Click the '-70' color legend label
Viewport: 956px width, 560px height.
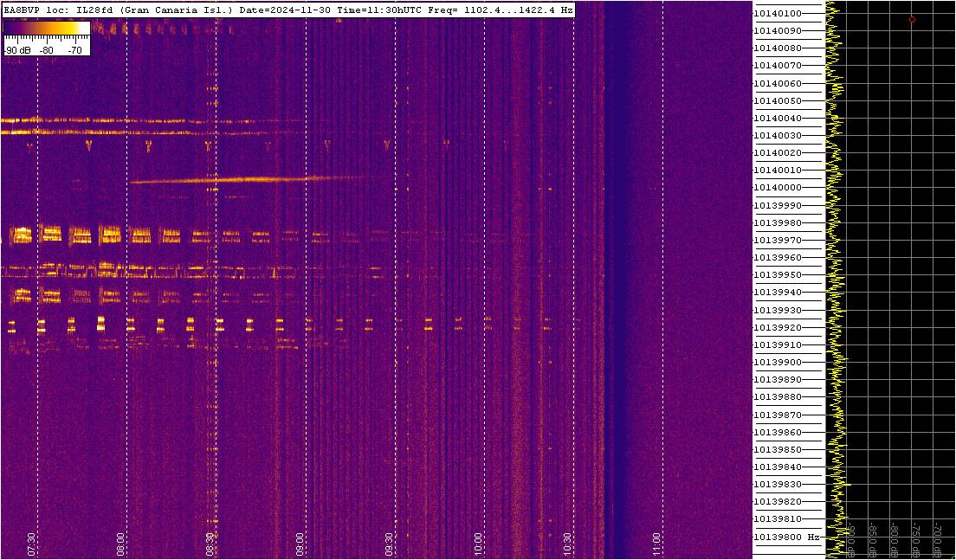74,50
